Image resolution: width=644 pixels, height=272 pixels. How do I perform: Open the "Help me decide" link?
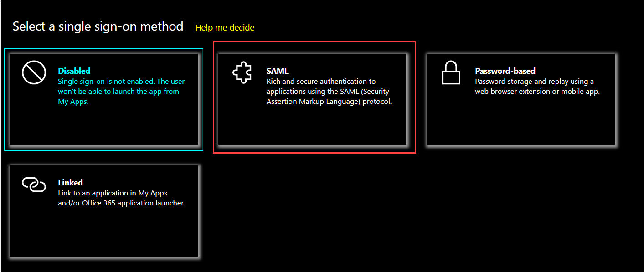click(225, 28)
